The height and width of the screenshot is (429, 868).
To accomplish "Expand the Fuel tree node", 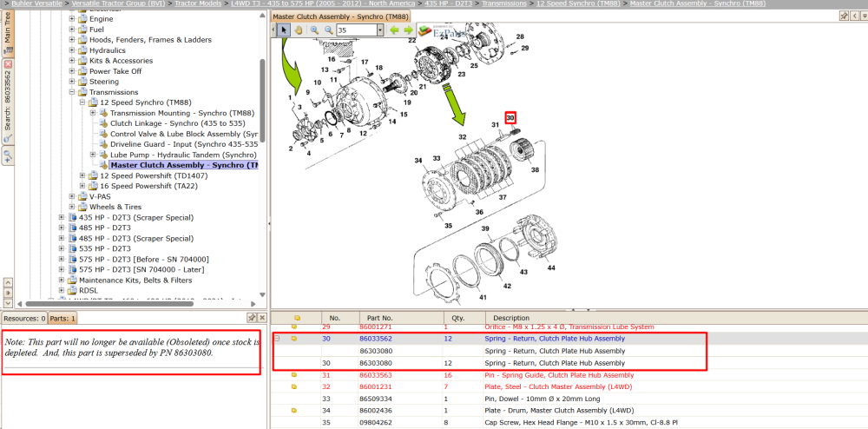I will point(72,30).
